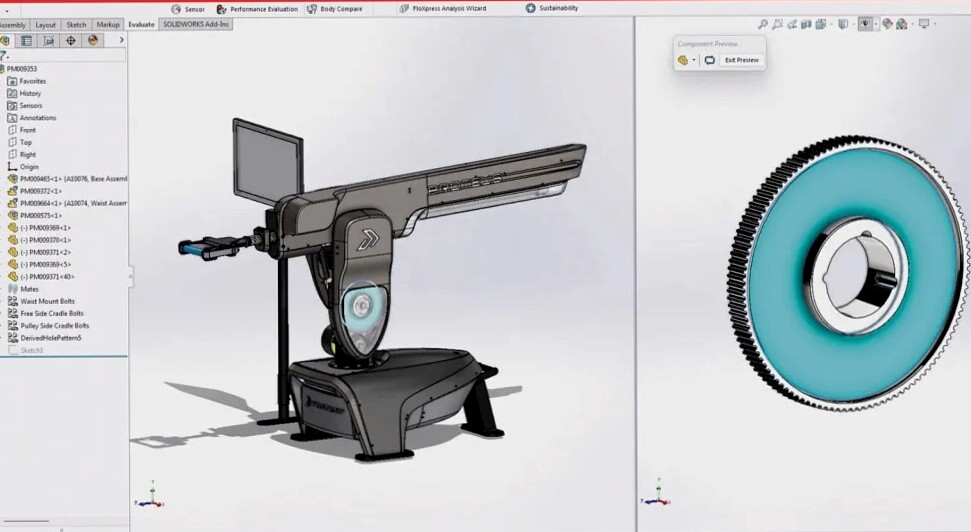Toggle synchronize view in Component Preview
971x532 pixels.
click(x=710, y=60)
